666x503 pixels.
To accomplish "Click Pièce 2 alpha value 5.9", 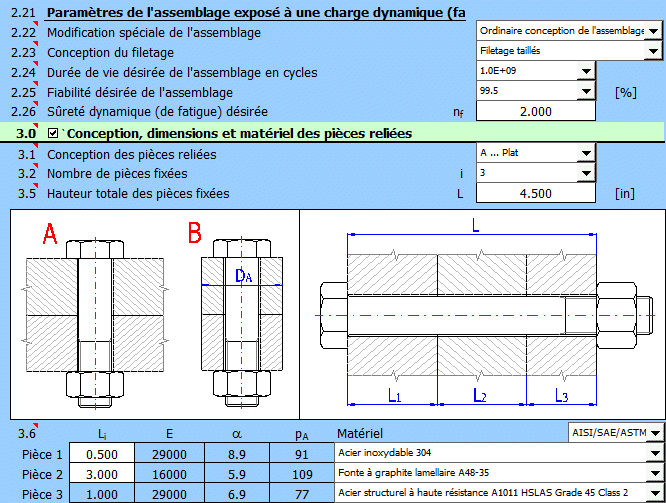I will pos(237,474).
